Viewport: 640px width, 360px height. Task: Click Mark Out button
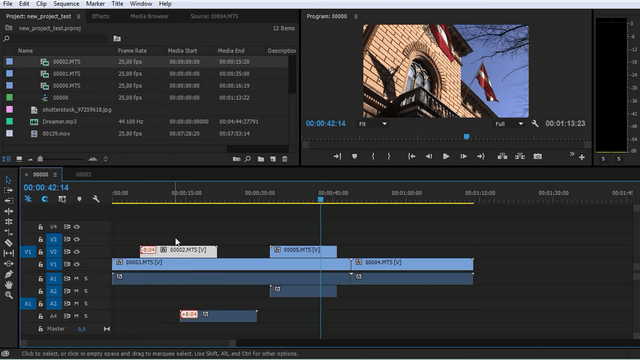[389, 156]
